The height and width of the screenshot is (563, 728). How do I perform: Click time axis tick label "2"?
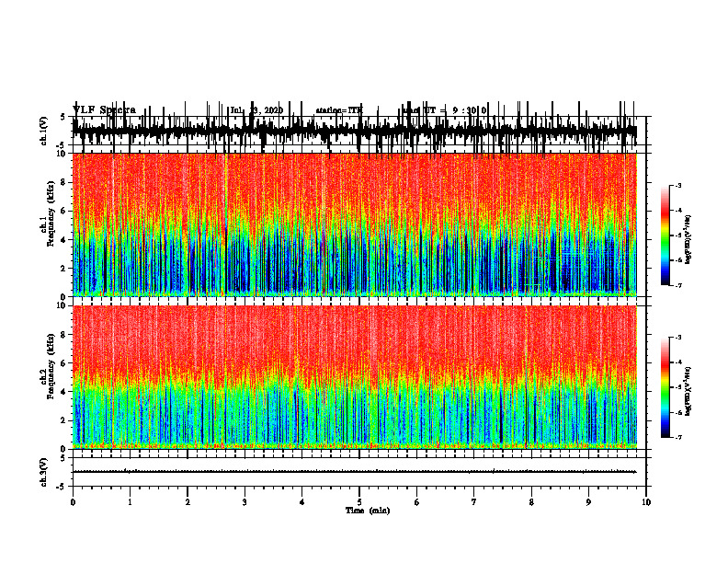pos(188,502)
